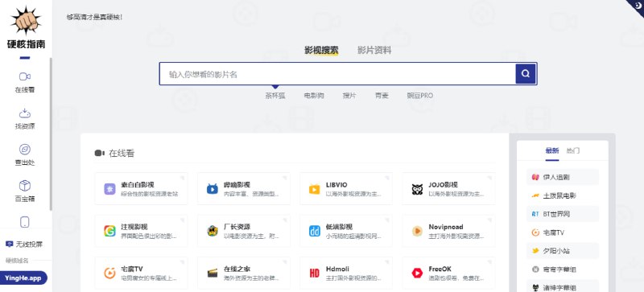Click the 低端影视 dd icon
Screen dimensions: 644x292
(x=314, y=231)
